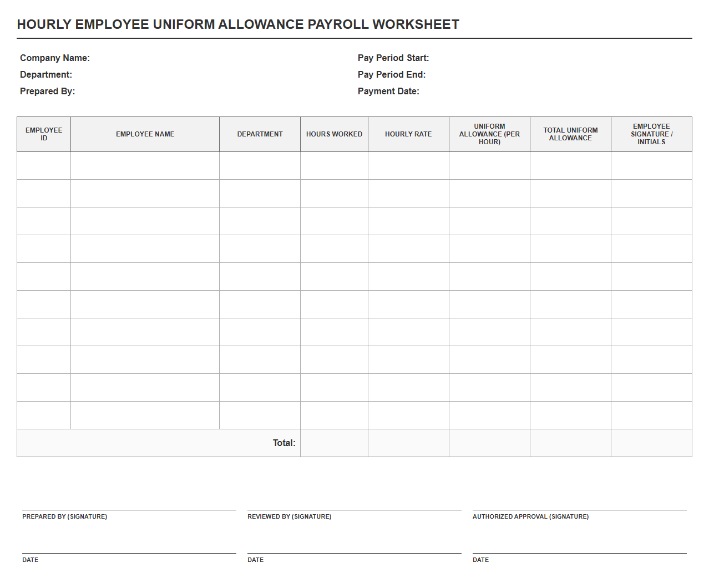The image size is (709, 588).
Task: Select the Hourly Rate column header
Action: pos(408,134)
